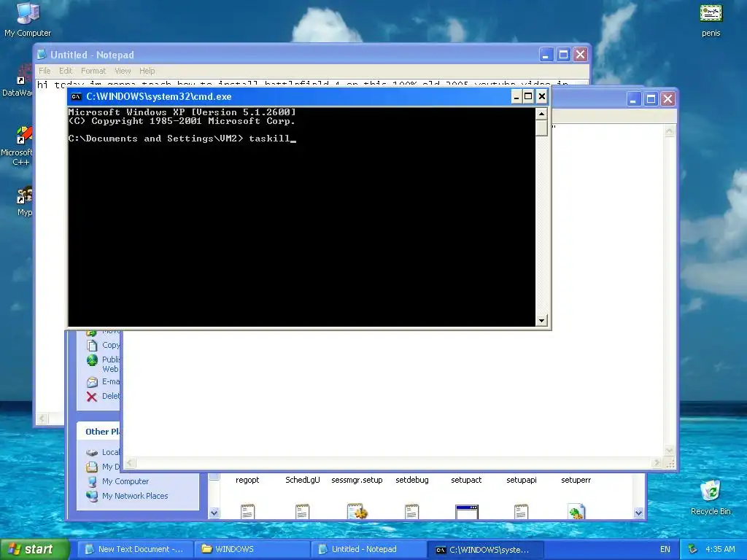The image size is (747, 560).
Task: Click the cmd.exe title bar icon
Action: coord(76,97)
